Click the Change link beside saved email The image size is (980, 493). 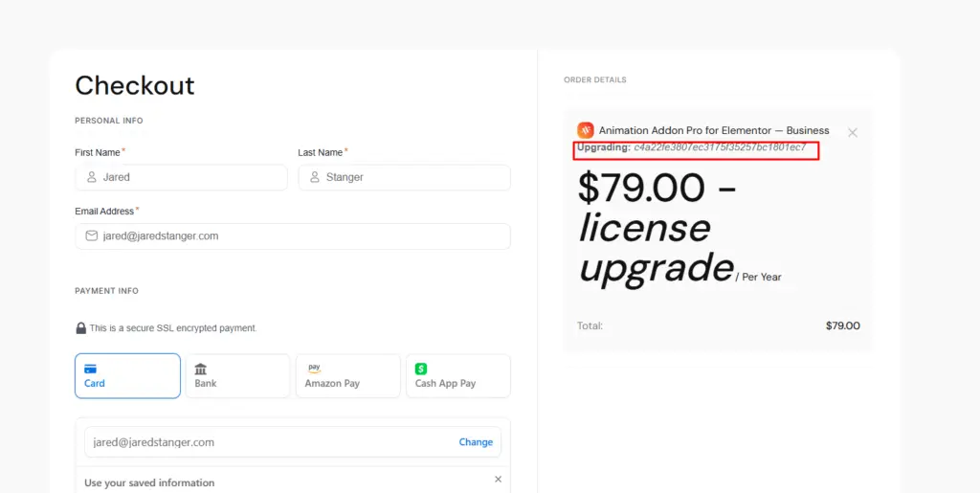(476, 442)
